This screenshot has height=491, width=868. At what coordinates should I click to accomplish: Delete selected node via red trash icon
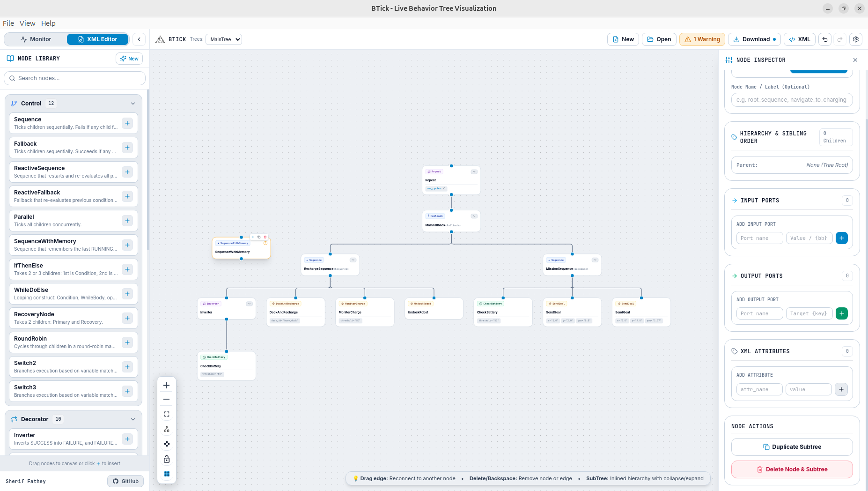[x=265, y=237]
